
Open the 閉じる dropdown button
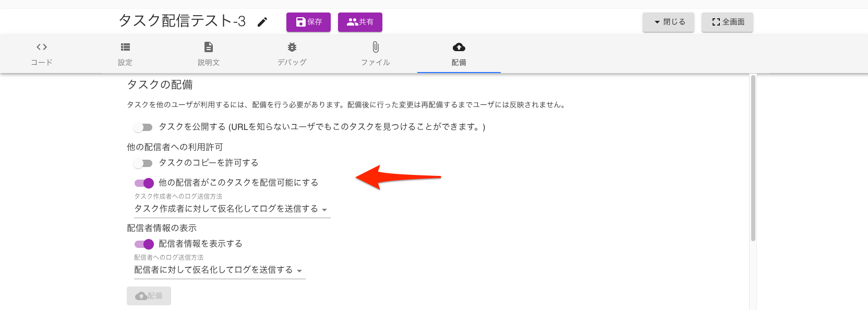668,22
